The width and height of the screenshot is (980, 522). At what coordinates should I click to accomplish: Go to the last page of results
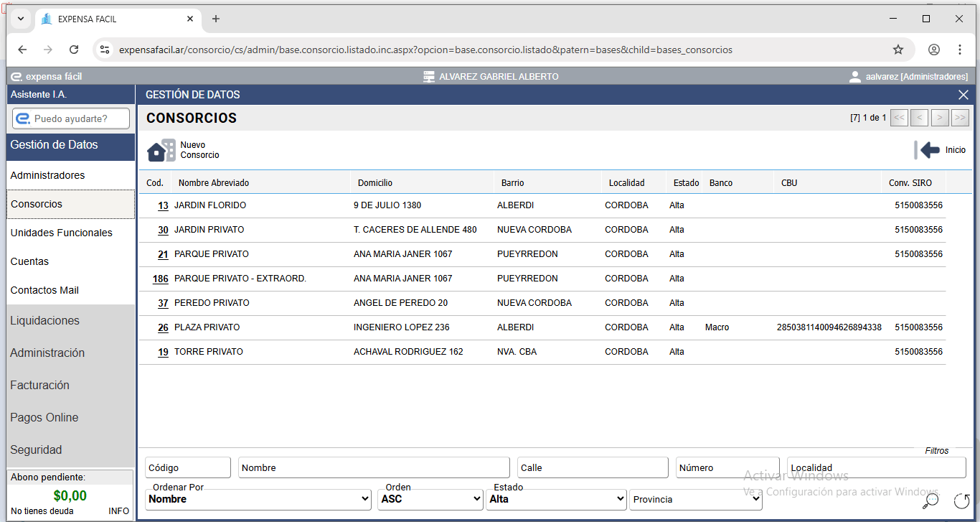pyautogui.click(x=960, y=118)
